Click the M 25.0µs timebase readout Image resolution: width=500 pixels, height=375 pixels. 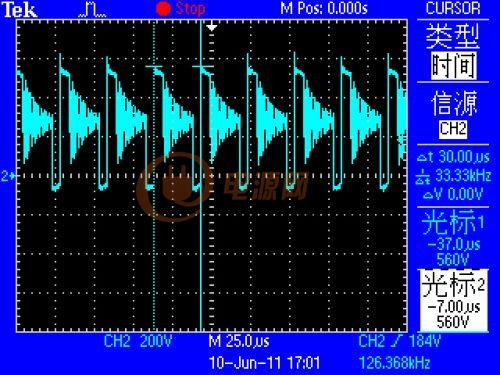239,341
